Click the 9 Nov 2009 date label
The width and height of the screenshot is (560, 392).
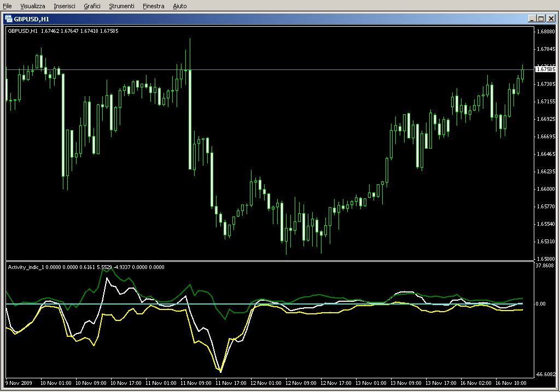pyautogui.click(x=19, y=383)
